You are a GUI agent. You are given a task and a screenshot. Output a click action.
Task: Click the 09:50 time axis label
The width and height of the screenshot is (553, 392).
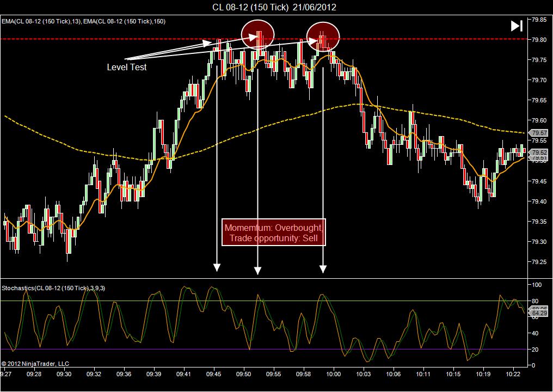[244, 374]
